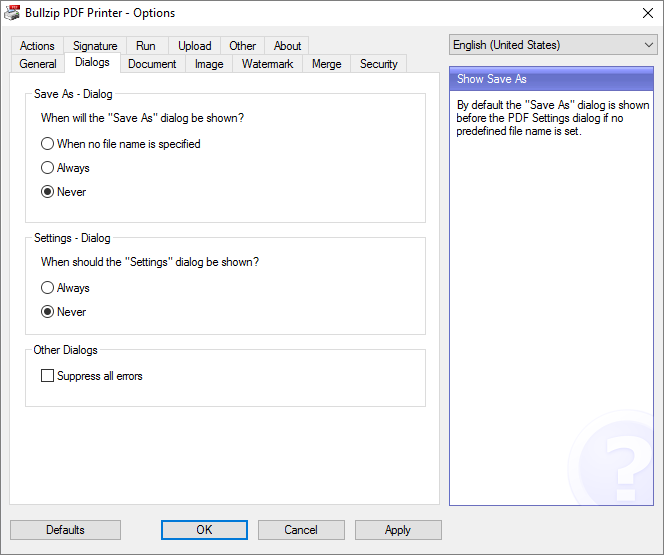Open the Upload tab

tap(194, 46)
